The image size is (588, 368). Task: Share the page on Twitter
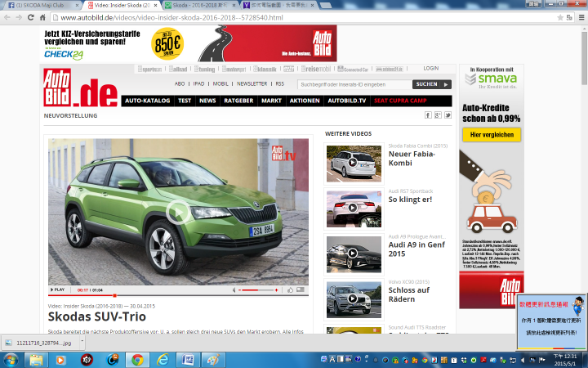click(x=448, y=115)
